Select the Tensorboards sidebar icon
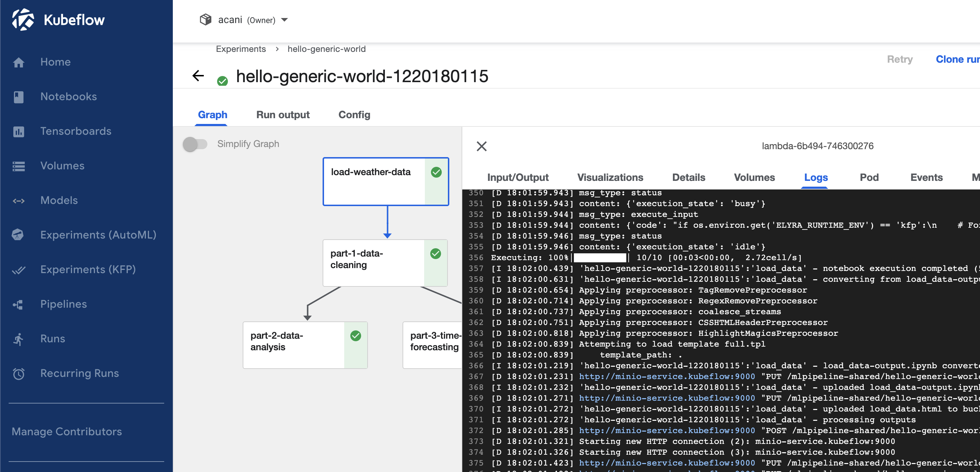This screenshot has width=980, height=472. [x=19, y=131]
